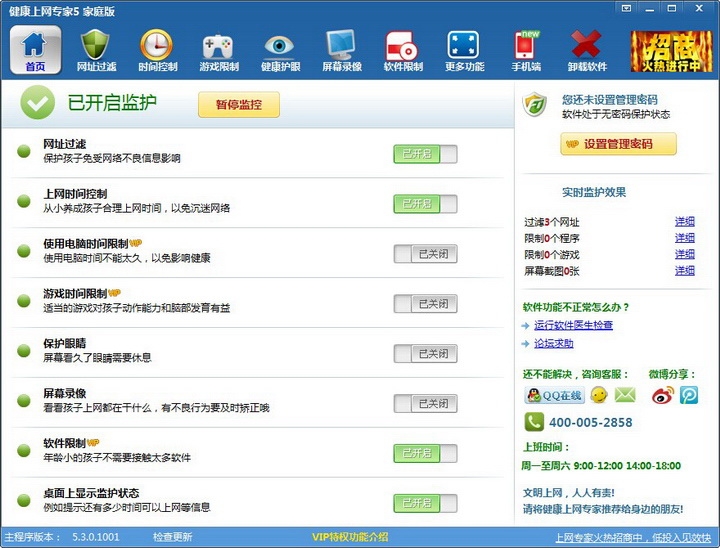
Task: Disable the 桌面上显示监护状态 toggle
Action: pyautogui.click(x=425, y=503)
